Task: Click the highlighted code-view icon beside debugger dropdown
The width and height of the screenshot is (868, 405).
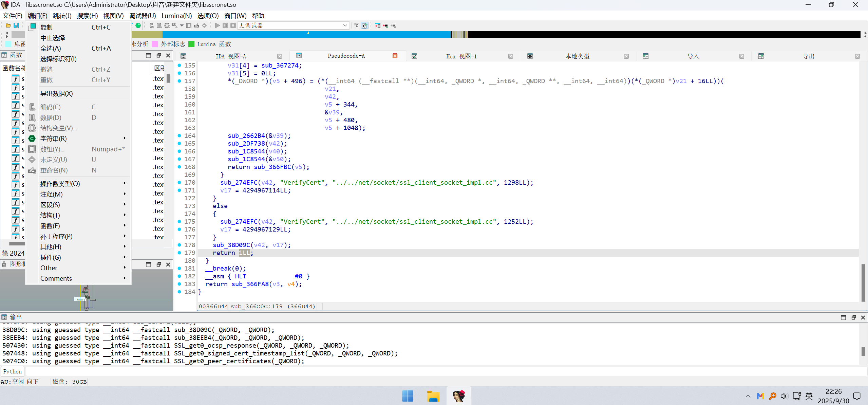Action: point(364,25)
